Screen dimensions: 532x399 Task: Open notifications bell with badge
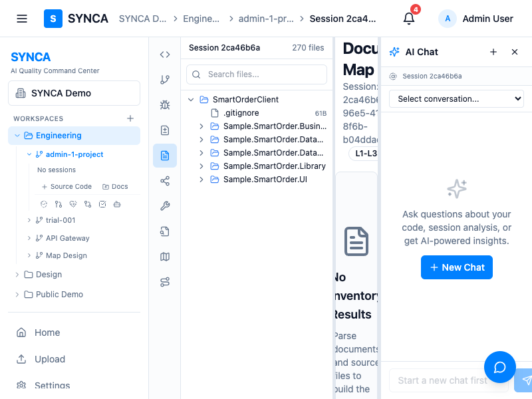point(409,18)
